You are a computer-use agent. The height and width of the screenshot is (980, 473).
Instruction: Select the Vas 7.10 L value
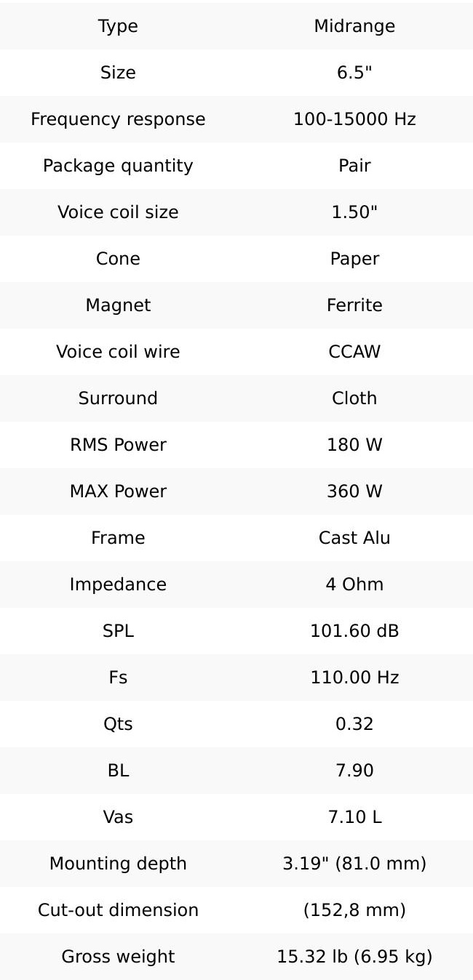[354, 817]
